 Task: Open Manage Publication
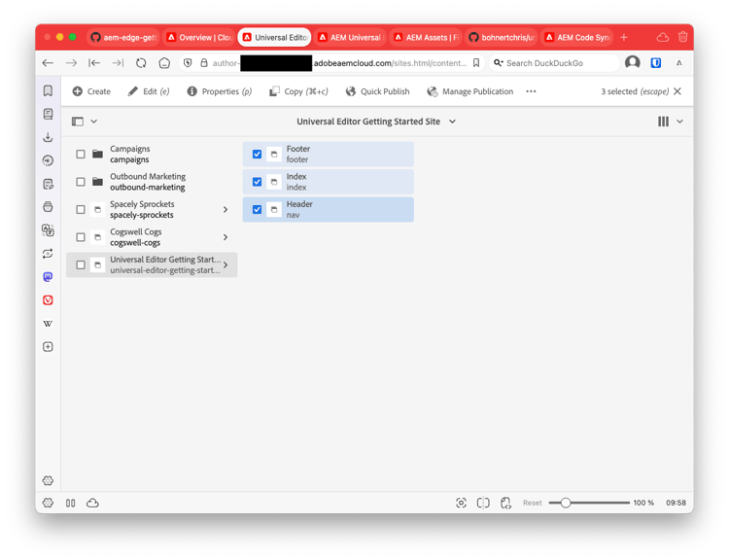pos(470,91)
